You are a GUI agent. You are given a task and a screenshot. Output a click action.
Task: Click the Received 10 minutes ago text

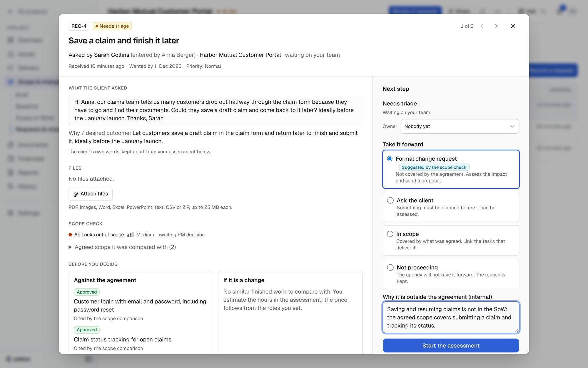pos(96,66)
